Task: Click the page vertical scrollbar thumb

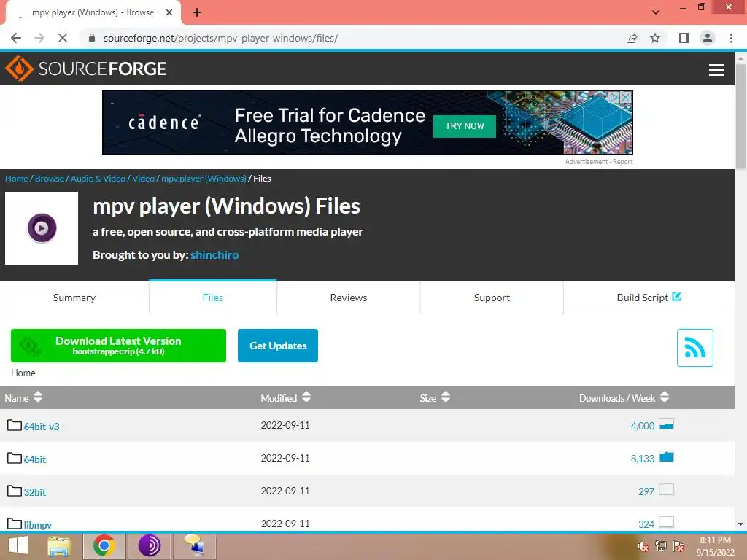Action: click(740, 117)
